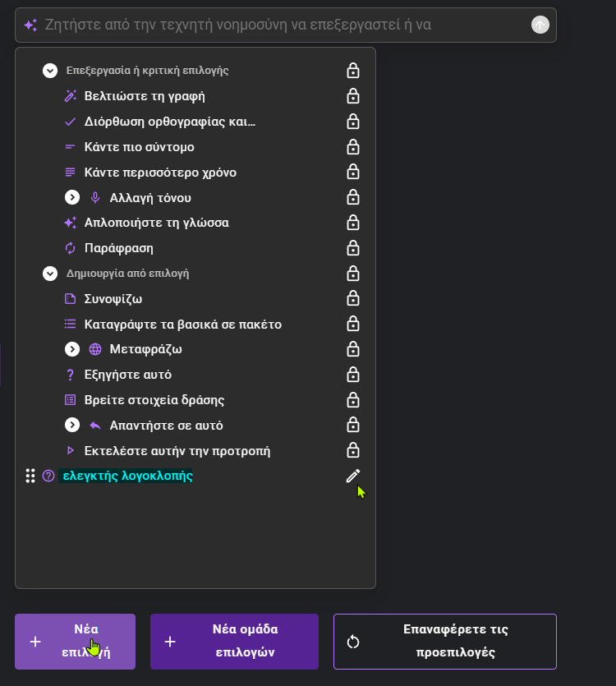
Task: Expand the Αλλαγή τόνου submenu
Action: 72,197
